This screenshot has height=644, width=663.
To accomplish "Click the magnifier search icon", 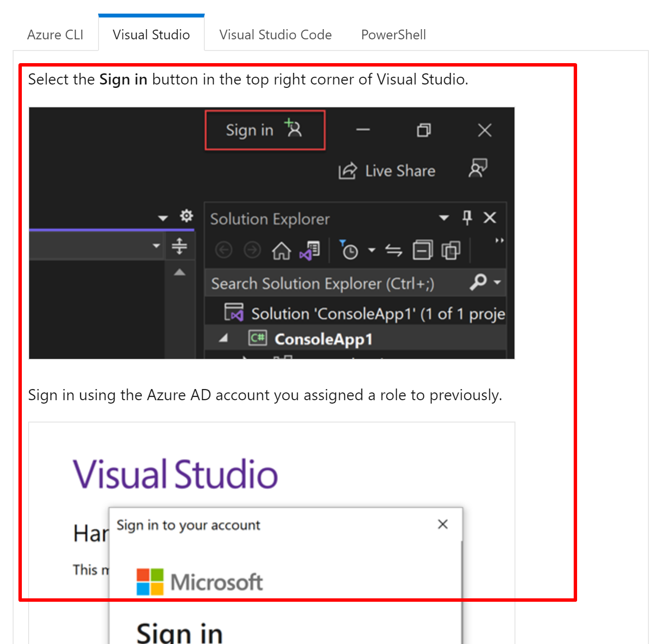I will [x=478, y=282].
